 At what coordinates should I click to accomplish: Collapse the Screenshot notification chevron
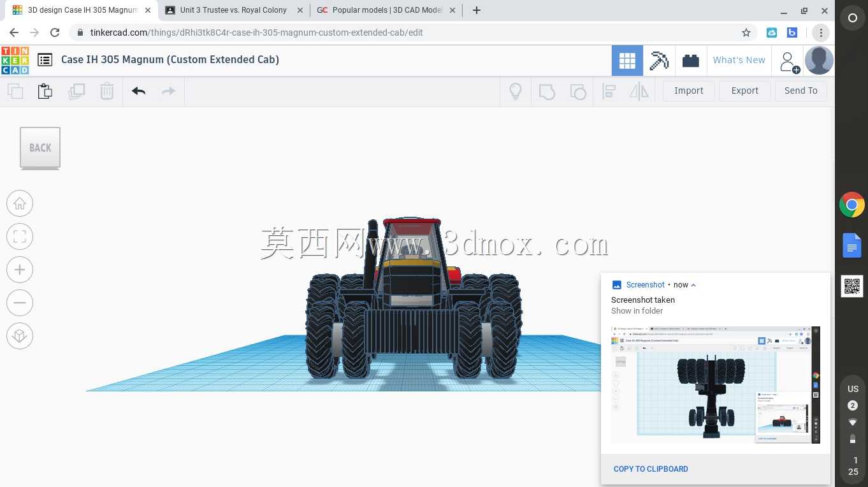693,286
